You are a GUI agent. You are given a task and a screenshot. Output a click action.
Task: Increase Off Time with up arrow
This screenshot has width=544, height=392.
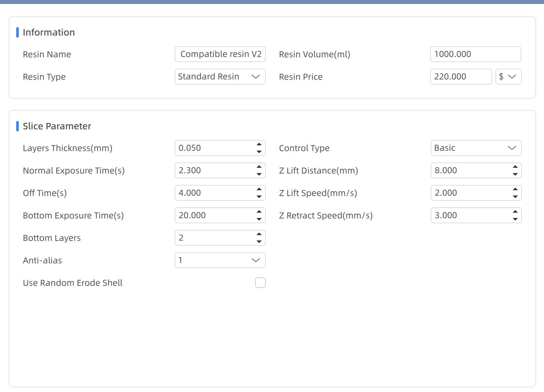point(259,189)
